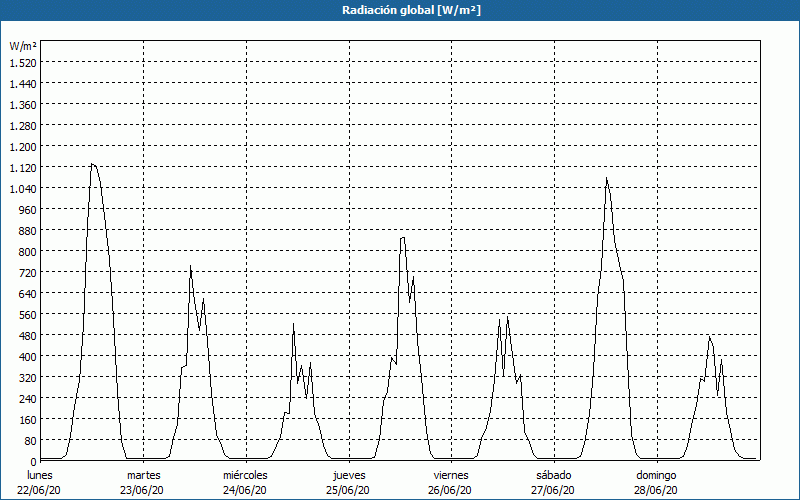Select the 80 y-axis value
The image size is (800, 500).
[x=31, y=441]
